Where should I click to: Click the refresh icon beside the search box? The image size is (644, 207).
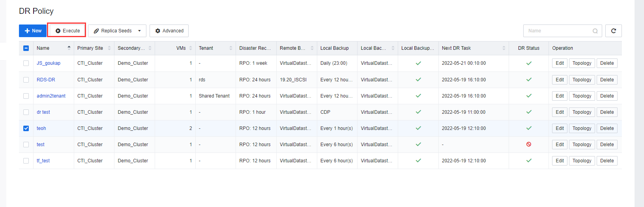(x=613, y=31)
